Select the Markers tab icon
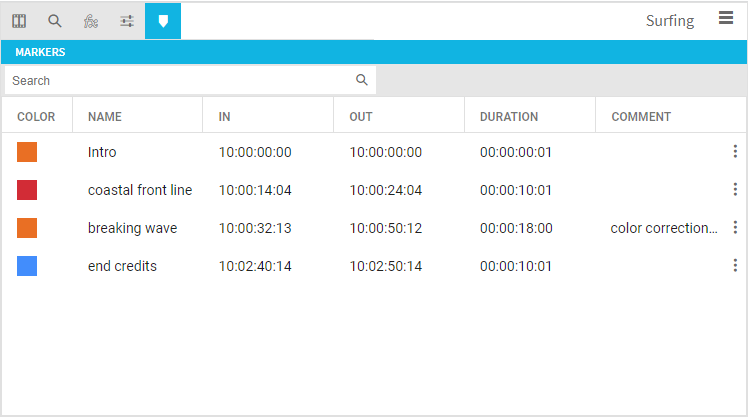Viewport: 748px width, 417px height. click(163, 21)
